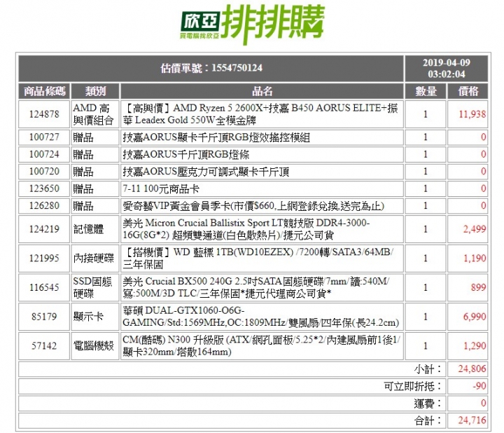
Task: Click the 品名 column header
Action: click(262, 91)
